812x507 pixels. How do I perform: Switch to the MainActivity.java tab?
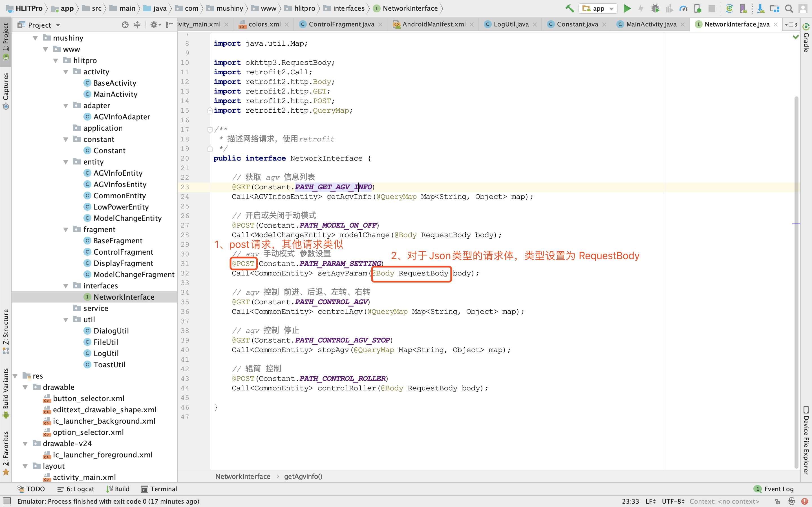[651, 24]
